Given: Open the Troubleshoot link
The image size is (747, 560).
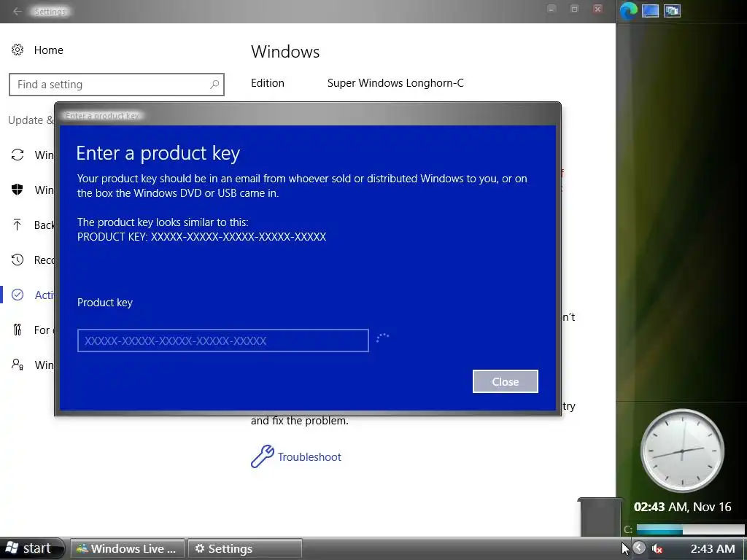Looking at the screenshot, I should click(309, 456).
